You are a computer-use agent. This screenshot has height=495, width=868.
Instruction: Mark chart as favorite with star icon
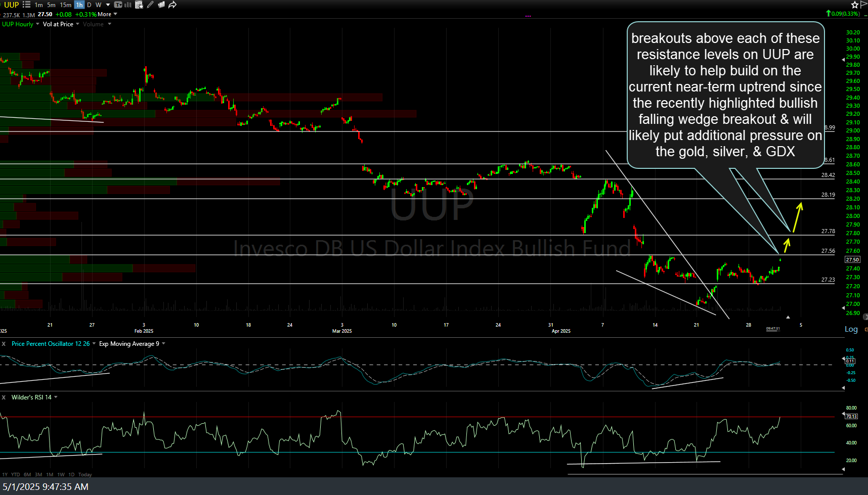click(x=855, y=5)
